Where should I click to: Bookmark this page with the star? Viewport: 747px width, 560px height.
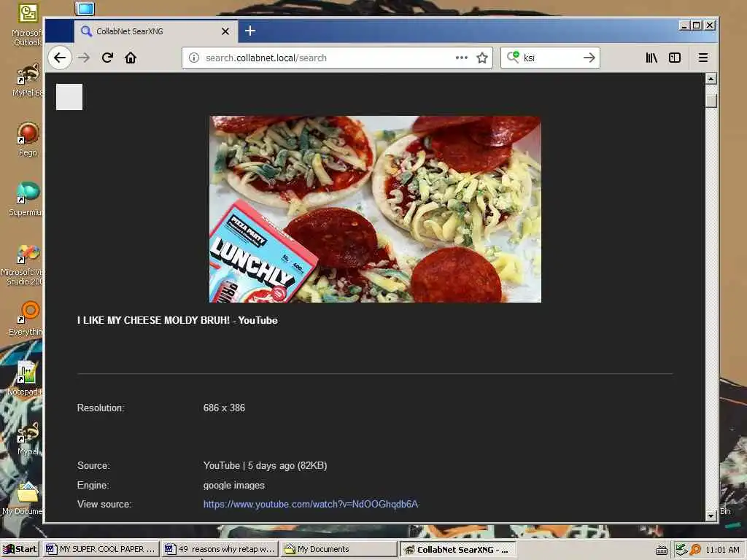482,58
